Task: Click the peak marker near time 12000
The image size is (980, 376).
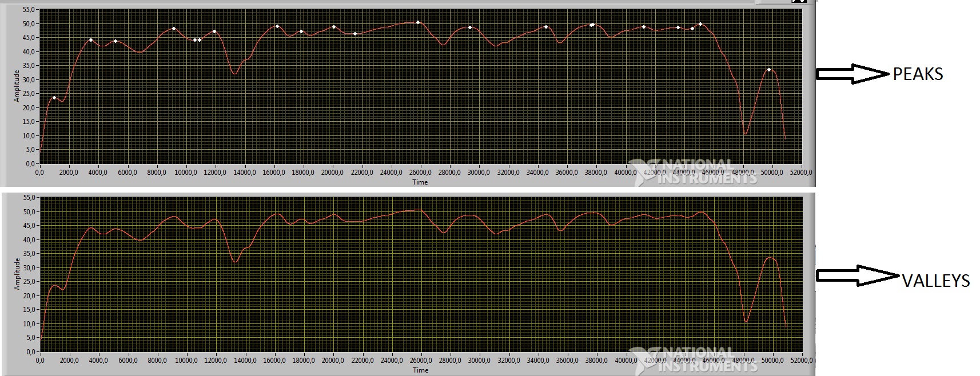Action: point(214,31)
